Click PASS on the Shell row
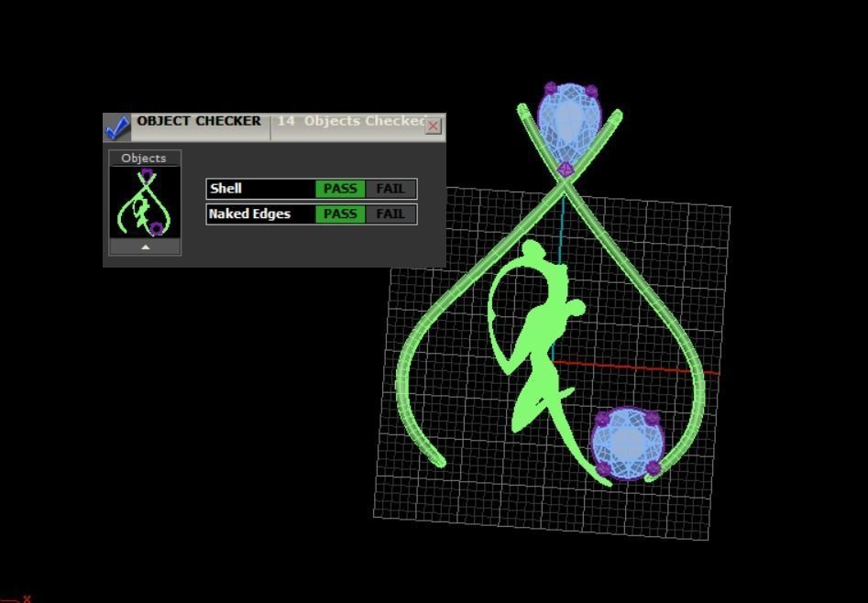The height and width of the screenshot is (603, 868). (x=340, y=189)
